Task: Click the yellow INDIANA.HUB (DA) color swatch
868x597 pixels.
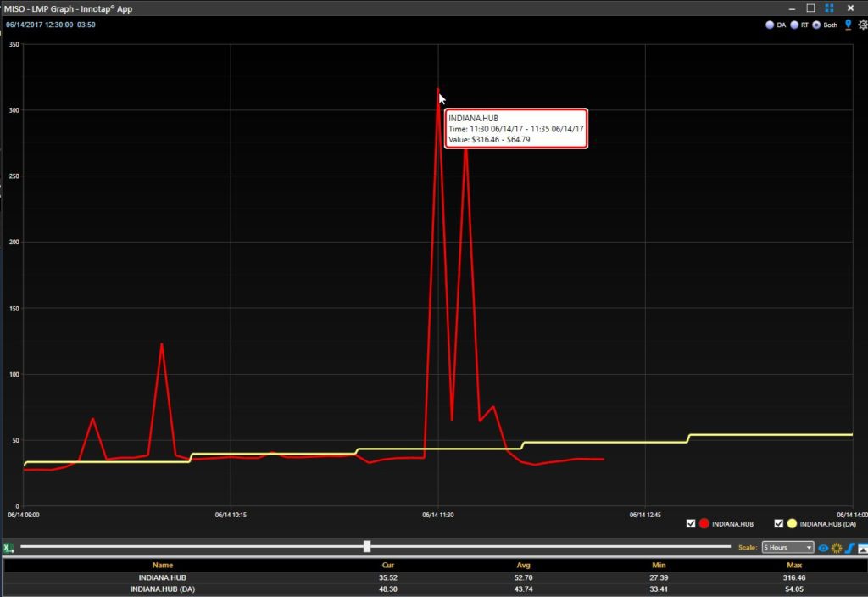Action: 793,524
